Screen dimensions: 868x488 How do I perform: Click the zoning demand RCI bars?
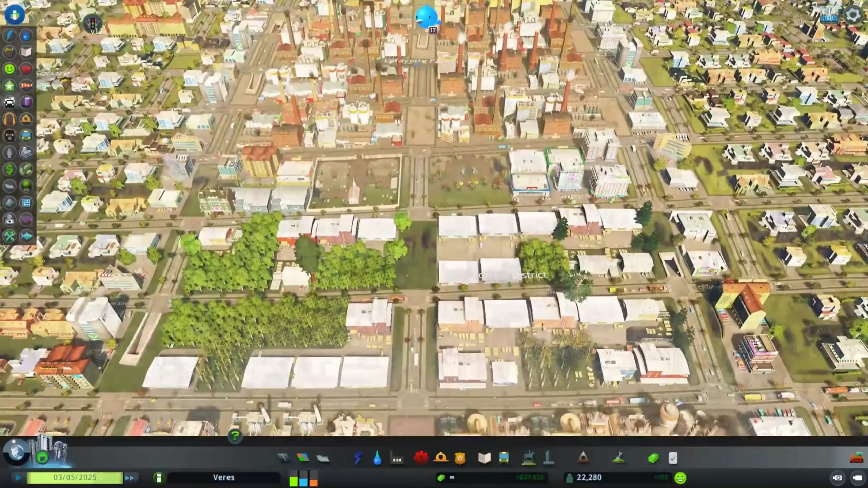tap(303, 478)
